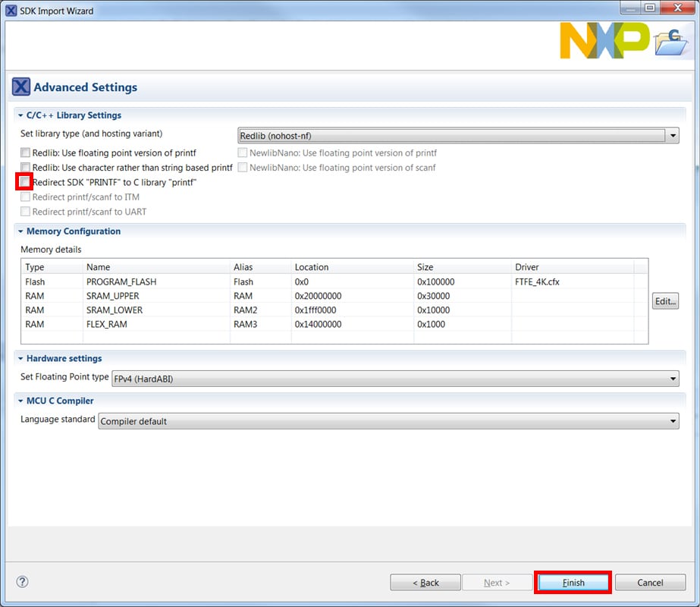Collapse the Memory Configuration section

point(20,231)
